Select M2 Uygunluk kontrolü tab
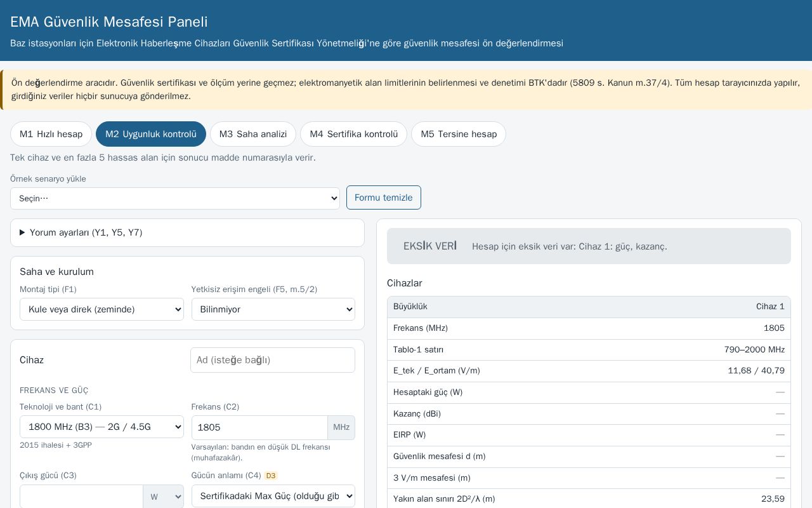Viewport: 812px width, 508px height. point(151,134)
